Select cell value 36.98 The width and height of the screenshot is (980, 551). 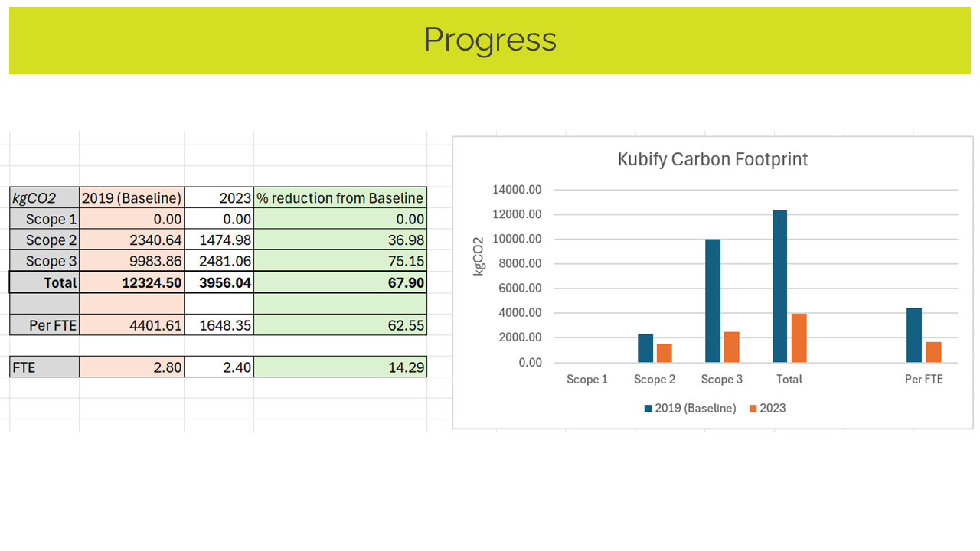[340, 240]
